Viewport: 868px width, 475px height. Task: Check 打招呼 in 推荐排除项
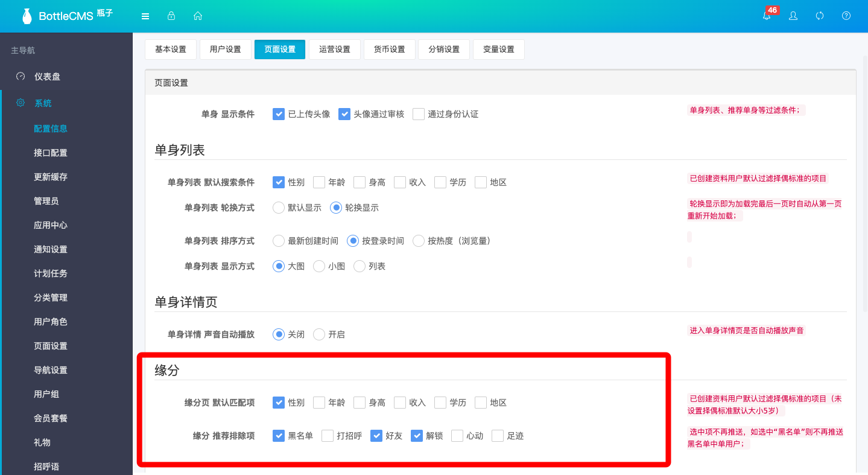(x=328, y=436)
